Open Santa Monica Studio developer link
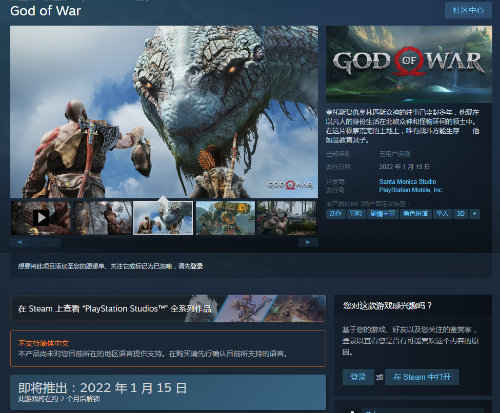 tap(407, 182)
